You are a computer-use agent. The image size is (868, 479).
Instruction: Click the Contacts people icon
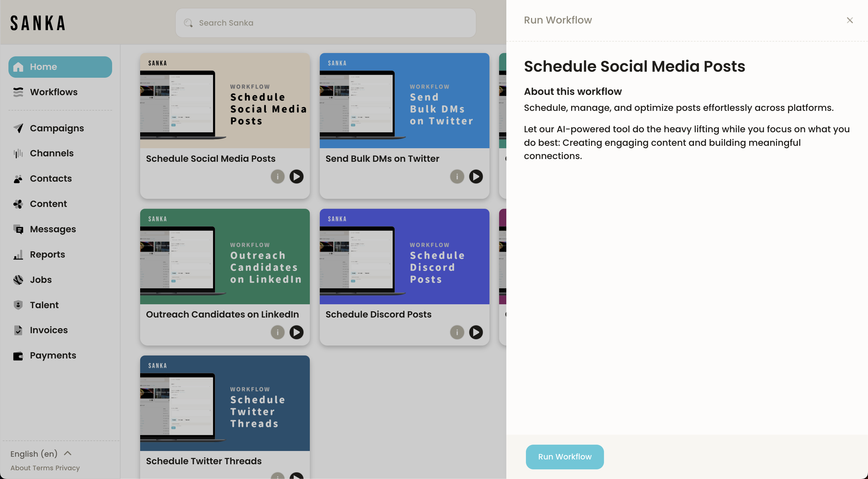(18, 179)
